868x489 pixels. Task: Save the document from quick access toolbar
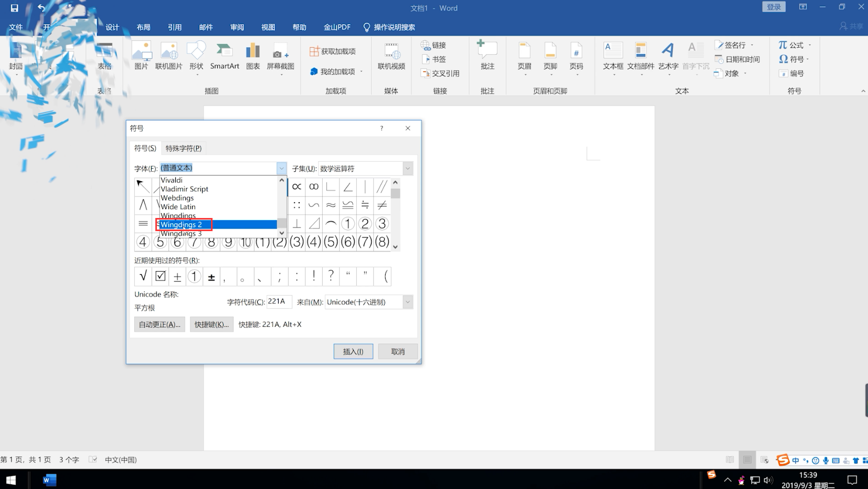coord(14,8)
